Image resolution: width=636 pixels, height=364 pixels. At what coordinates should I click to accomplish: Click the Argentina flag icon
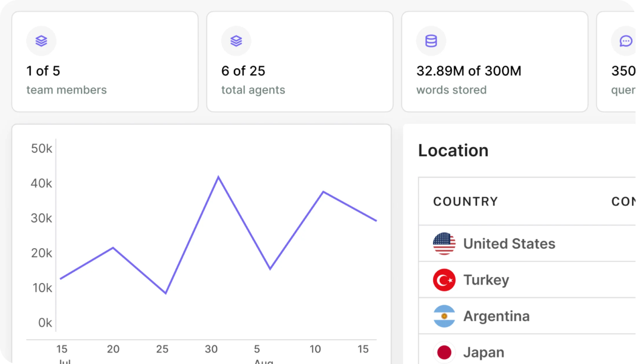point(444,316)
